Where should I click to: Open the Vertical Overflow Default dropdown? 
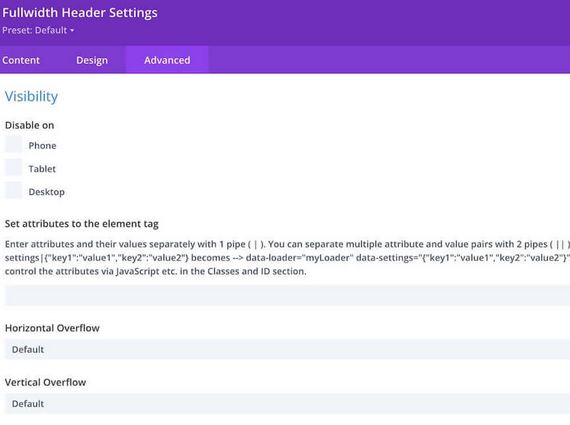(x=287, y=404)
